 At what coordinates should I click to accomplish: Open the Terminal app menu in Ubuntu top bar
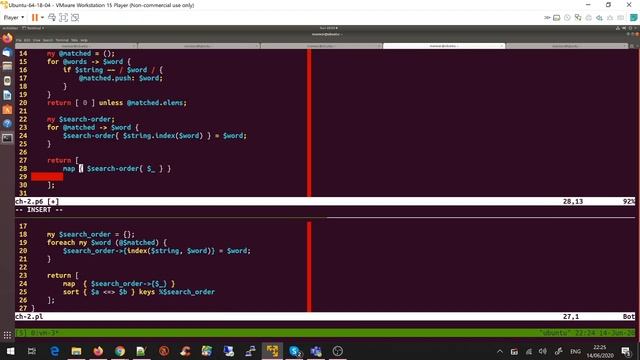pos(33,28)
